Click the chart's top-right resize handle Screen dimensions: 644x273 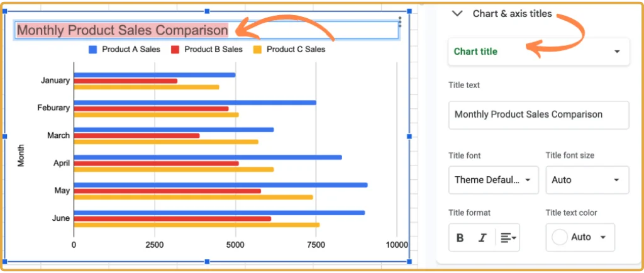tap(409, 11)
